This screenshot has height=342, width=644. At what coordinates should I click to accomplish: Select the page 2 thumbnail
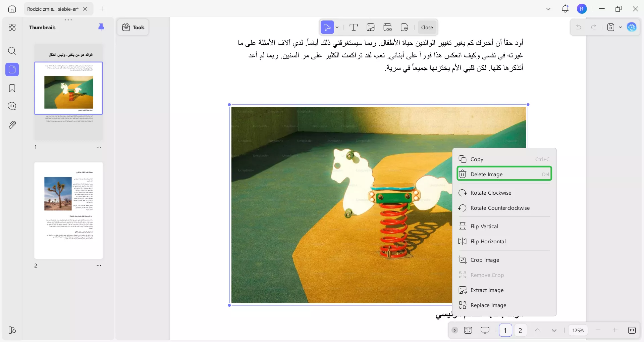click(68, 210)
